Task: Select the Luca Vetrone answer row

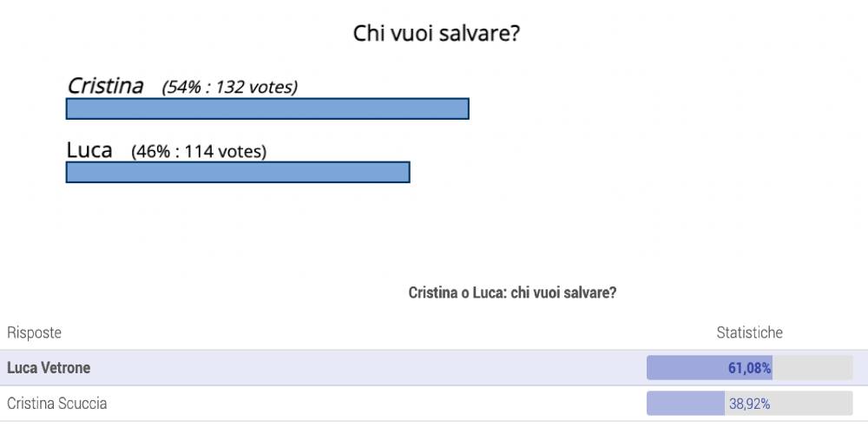Action: [434, 367]
